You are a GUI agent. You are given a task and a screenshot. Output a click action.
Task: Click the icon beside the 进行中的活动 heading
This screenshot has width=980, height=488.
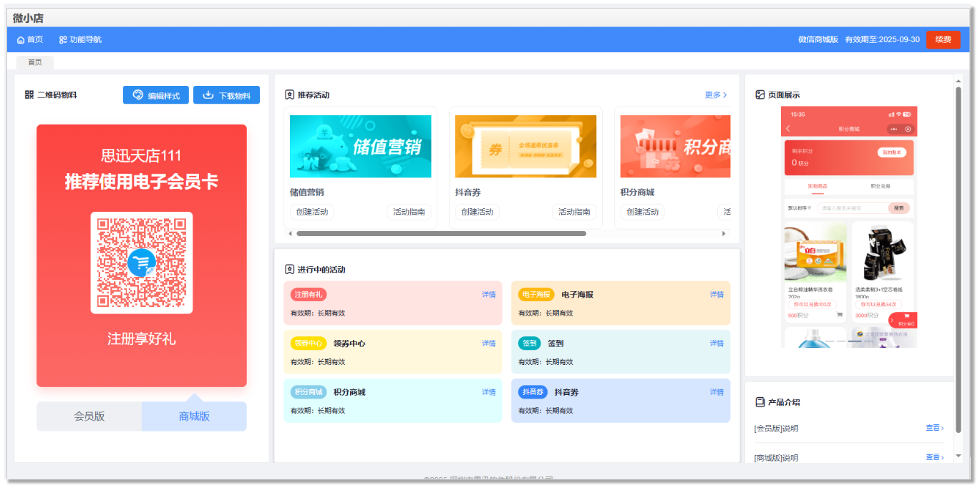pyautogui.click(x=289, y=270)
